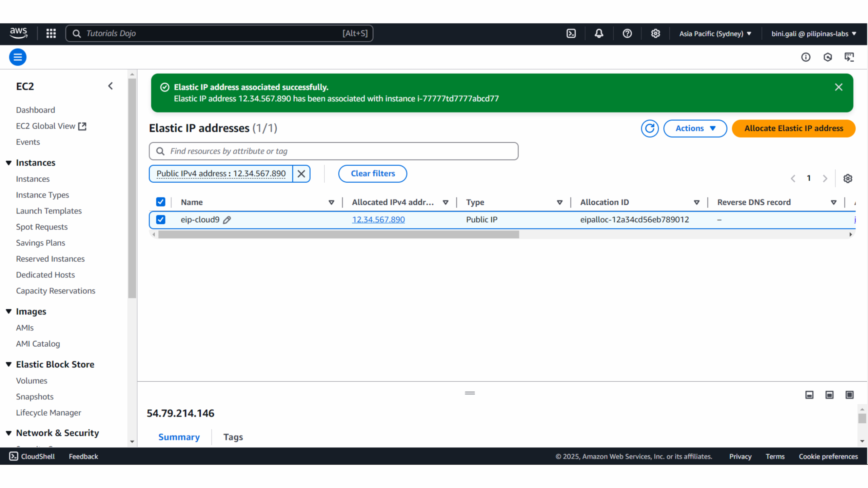Edit the eip-cloud9 name with pencil icon
868x488 pixels.
(x=227, y=220)
